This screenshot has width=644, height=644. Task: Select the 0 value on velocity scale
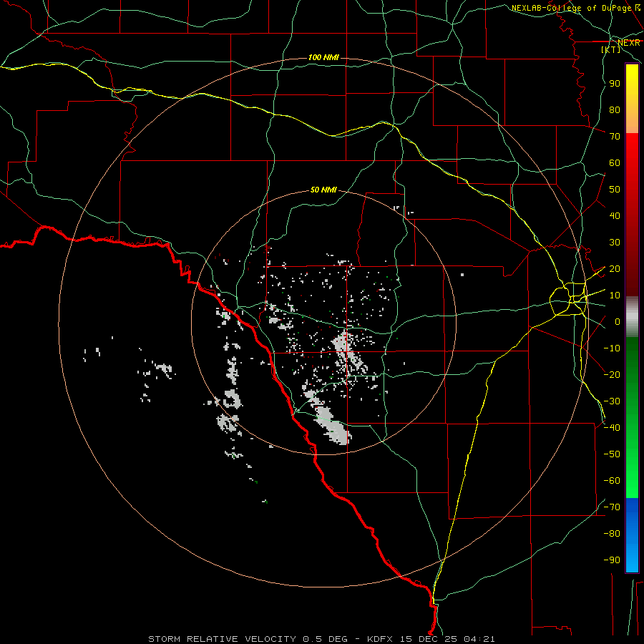click(617, 322)
